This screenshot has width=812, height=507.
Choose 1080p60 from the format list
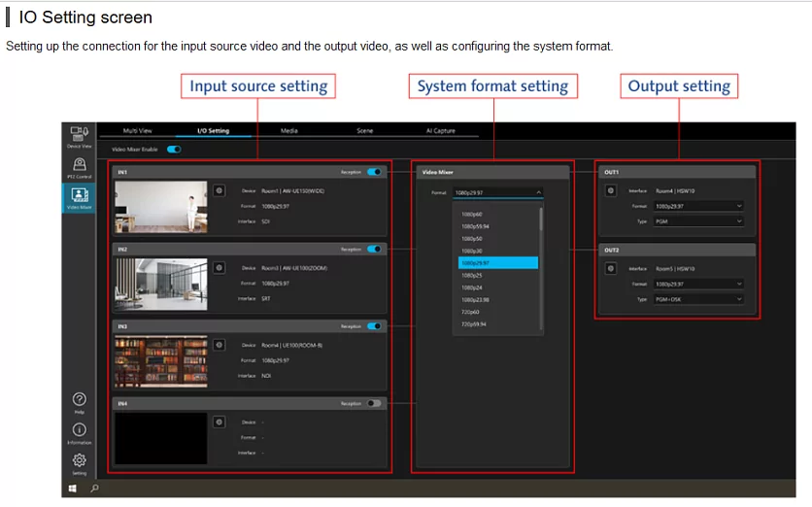click(x=473, y=214)
